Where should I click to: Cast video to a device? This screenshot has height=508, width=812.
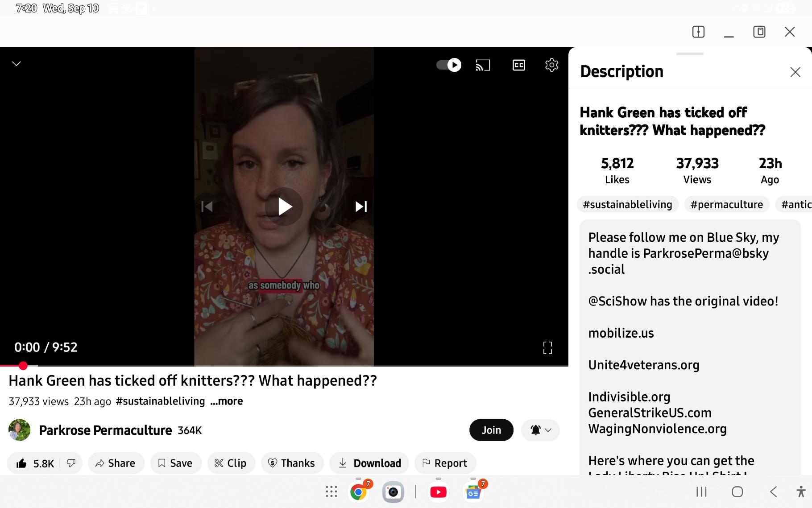coord(483,65)
